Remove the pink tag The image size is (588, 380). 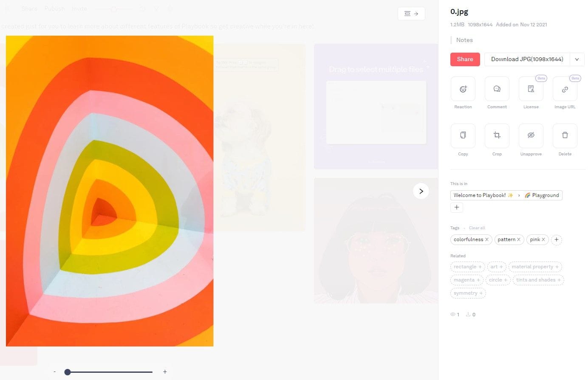pyautogui.click(x=544, y=239)
